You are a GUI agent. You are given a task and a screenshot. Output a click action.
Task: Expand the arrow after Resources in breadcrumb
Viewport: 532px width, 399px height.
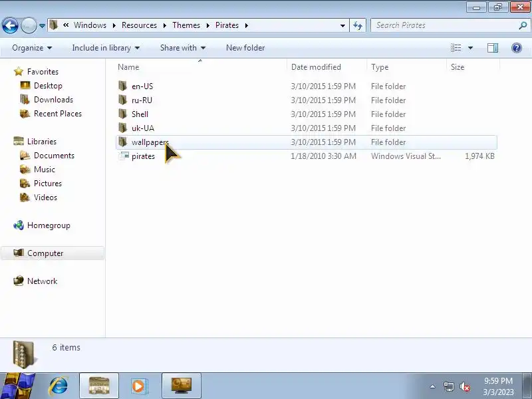(164, 25)
